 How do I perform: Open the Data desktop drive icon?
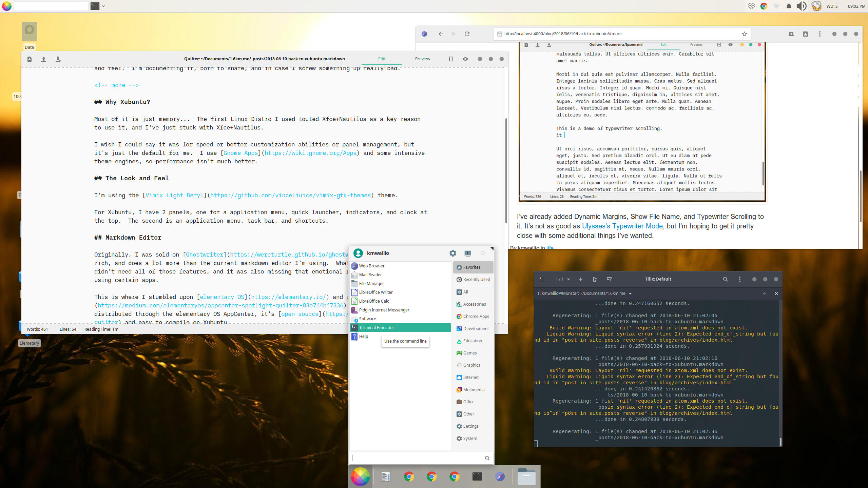coord(29,36)
